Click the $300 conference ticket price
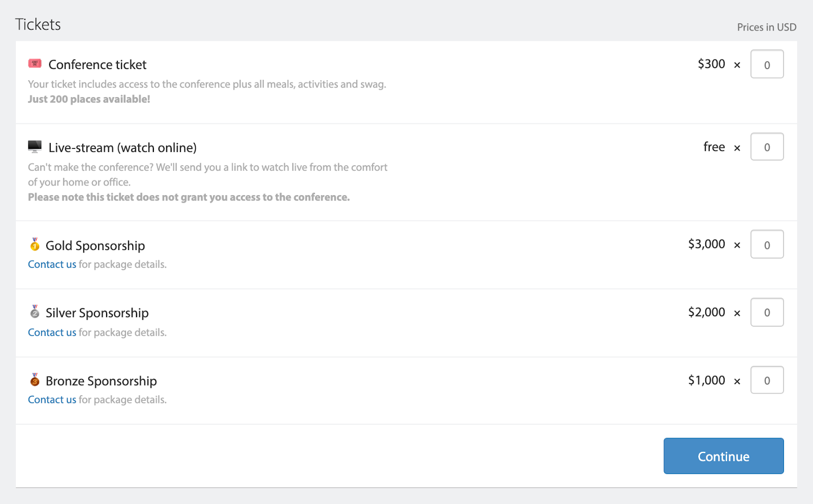 [x=711, y=64]
